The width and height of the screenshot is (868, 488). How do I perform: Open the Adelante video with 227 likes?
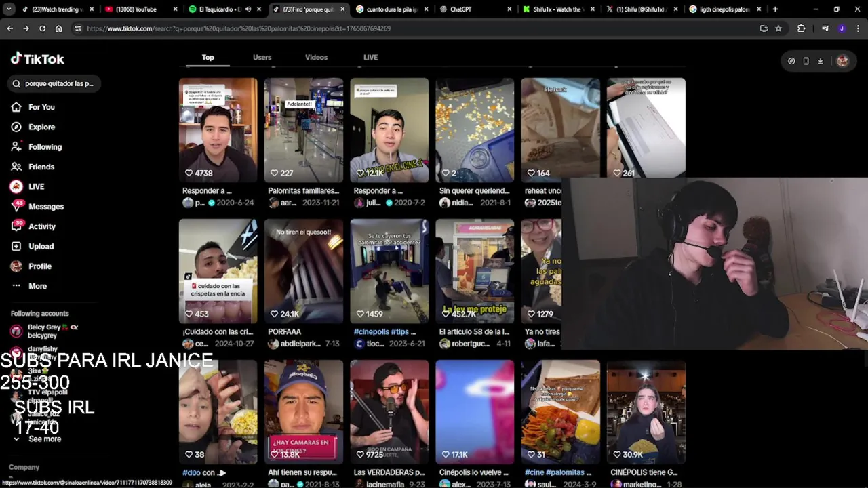point(303,130)
